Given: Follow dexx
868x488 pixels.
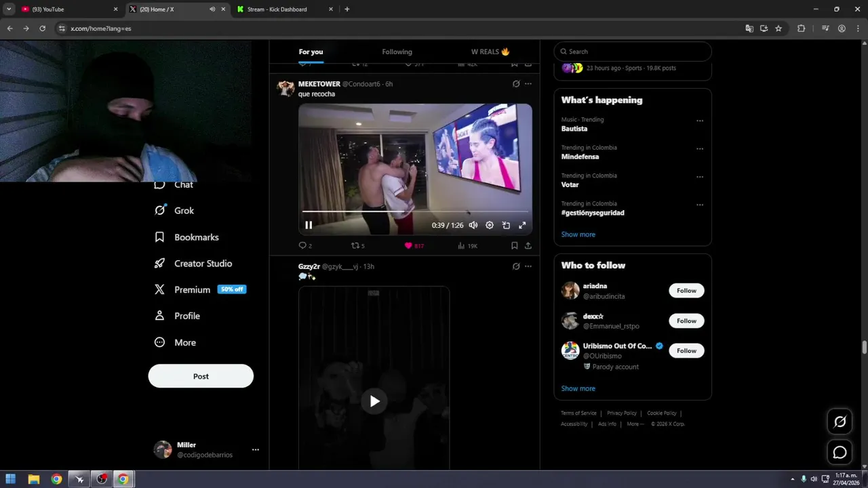Looking at the screenshot, I should (686, 321).
